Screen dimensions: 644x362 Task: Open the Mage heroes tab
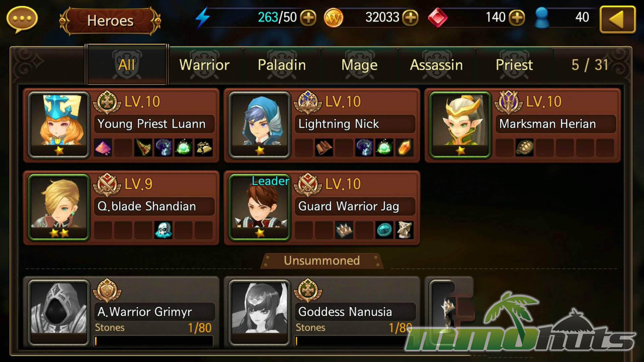359,65
